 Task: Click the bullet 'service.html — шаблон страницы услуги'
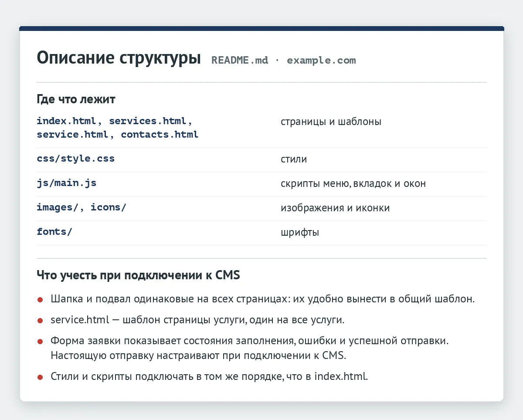tap(197, 320)
